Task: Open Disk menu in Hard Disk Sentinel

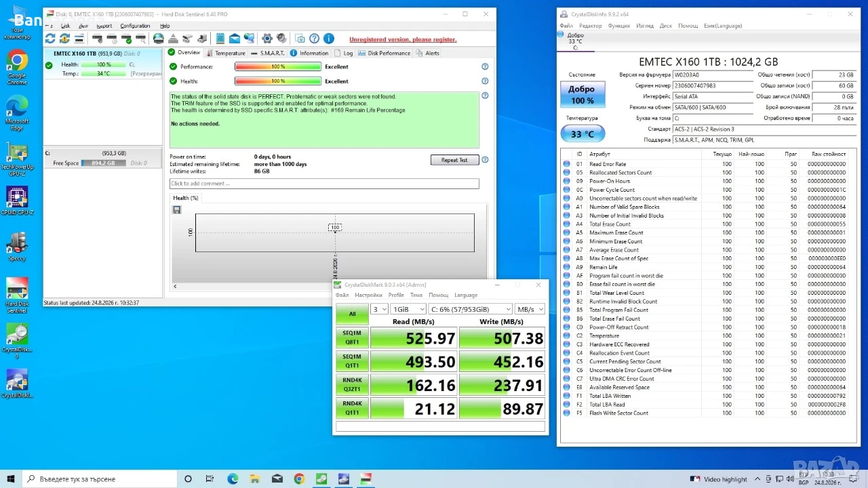Action: [x=66, y=26]
